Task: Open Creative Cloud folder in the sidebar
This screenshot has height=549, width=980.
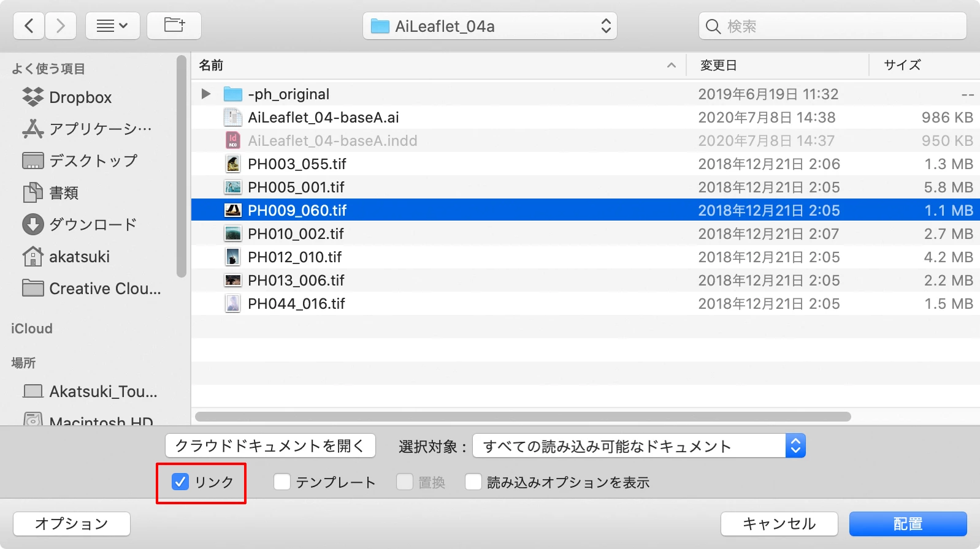Action: pos(91,288)
